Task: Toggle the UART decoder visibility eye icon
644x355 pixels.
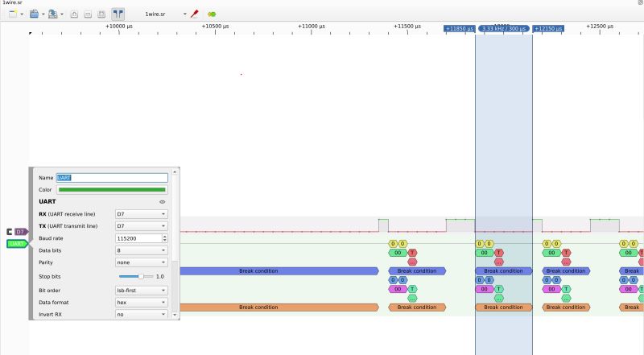Action: coord(163,202)
